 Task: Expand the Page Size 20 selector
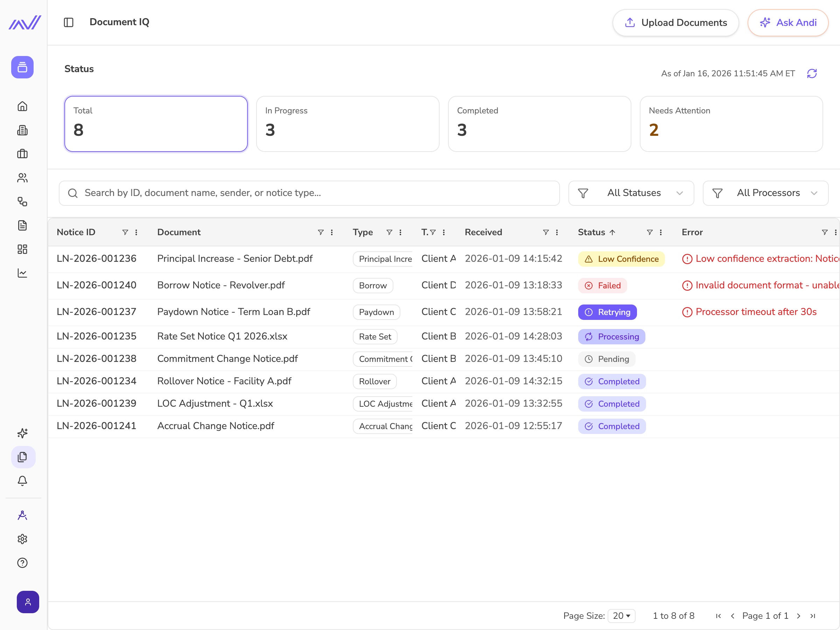tap(621, 616)
